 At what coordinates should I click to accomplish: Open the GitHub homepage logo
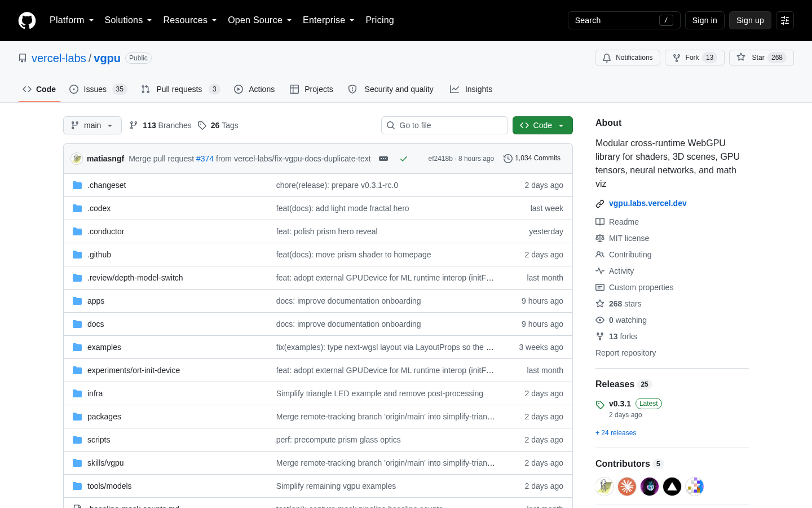pyautogui.click(x=27, y=20)
